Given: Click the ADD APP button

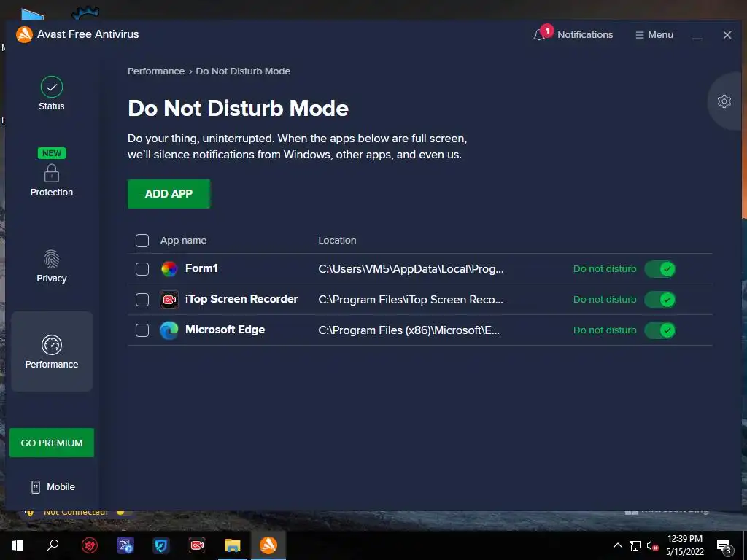Looking at the screenshot, I should (x=169, y=194).
